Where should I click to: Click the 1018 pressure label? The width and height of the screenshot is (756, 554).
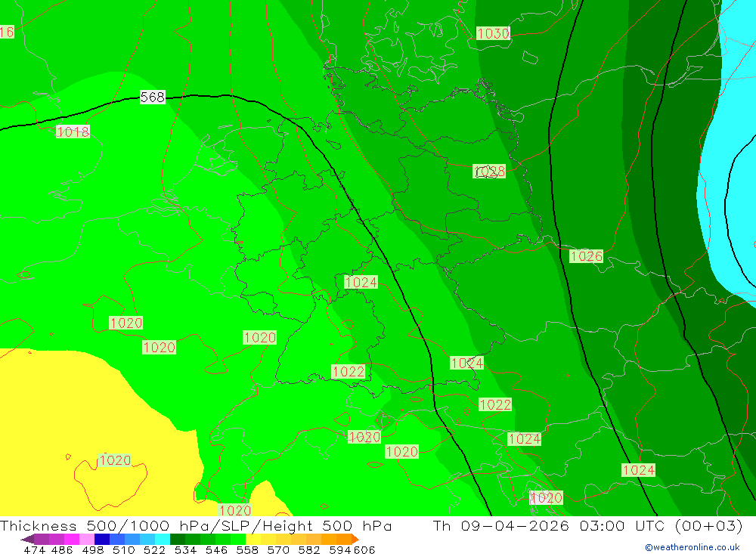(73, 132)
